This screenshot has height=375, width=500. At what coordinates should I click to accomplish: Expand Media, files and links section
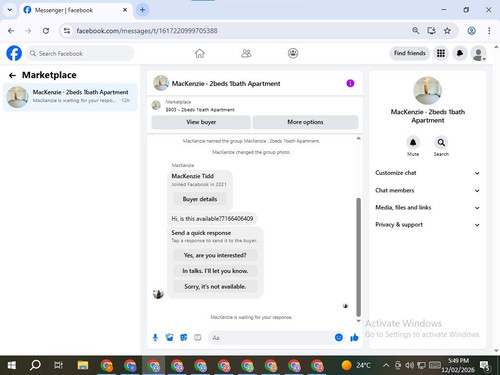428,207
